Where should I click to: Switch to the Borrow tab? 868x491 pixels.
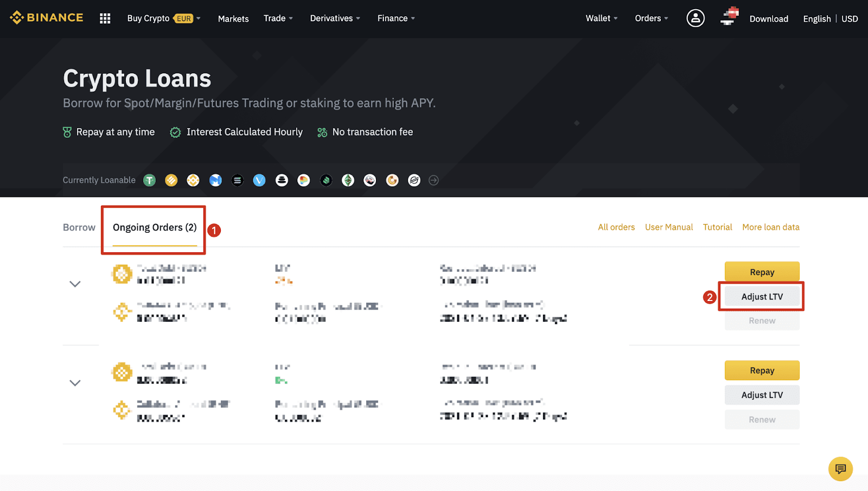pos(79,227)
